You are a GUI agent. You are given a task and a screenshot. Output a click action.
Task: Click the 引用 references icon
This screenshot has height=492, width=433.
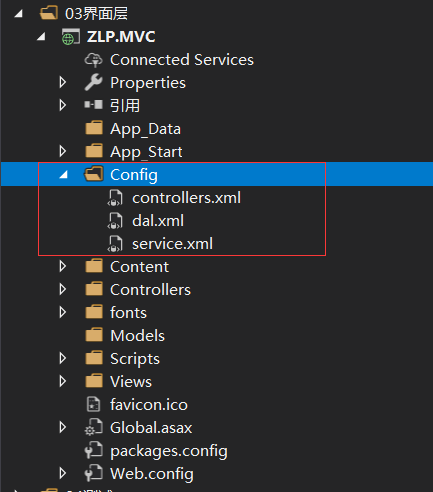tap(94, 105)
